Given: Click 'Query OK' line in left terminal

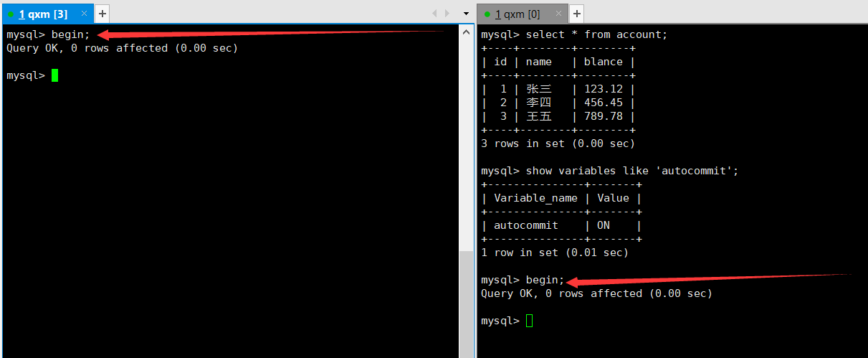Looking at the screenshot, I should point(122,48).
